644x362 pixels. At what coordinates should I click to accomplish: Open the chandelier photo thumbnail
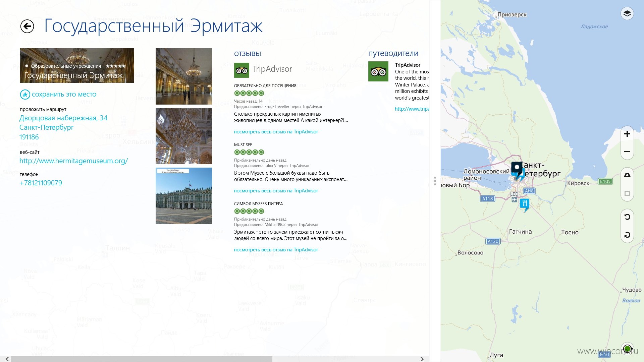click(x=184, y=136)
